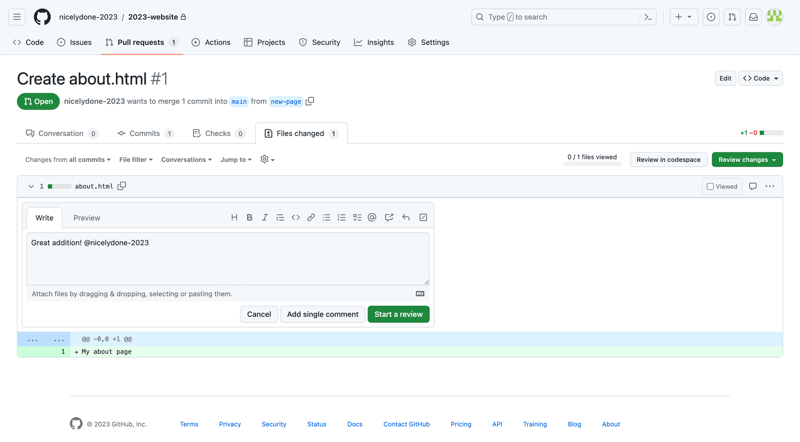Switch to the comment Preview tab
Viewport: 800px width, 442px height.
tap(87, 218)
